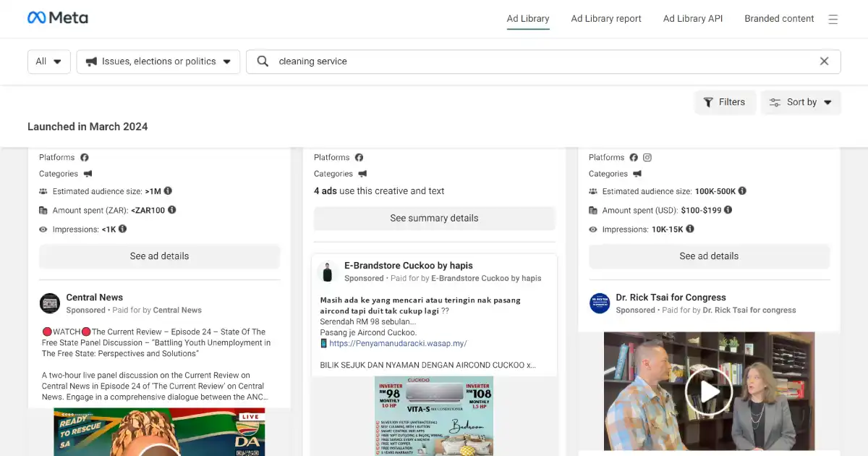Click the megaphone category icon in the 4 ads card

[x=363, y=174]
